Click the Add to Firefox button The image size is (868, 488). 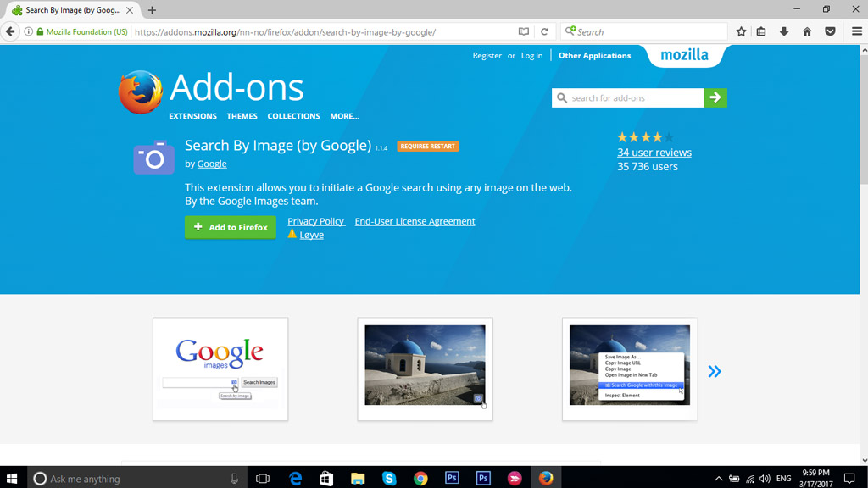click(x=231, y=227)
